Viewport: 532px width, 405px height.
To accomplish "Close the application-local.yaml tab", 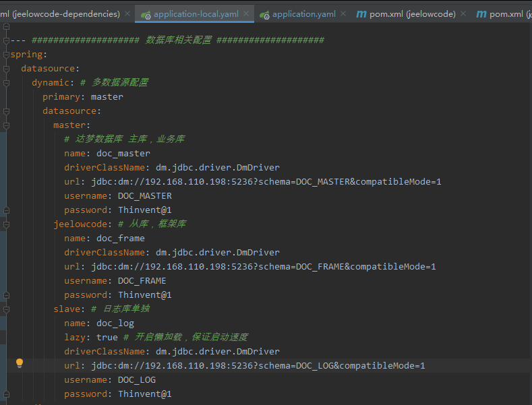I will (246, 14).
